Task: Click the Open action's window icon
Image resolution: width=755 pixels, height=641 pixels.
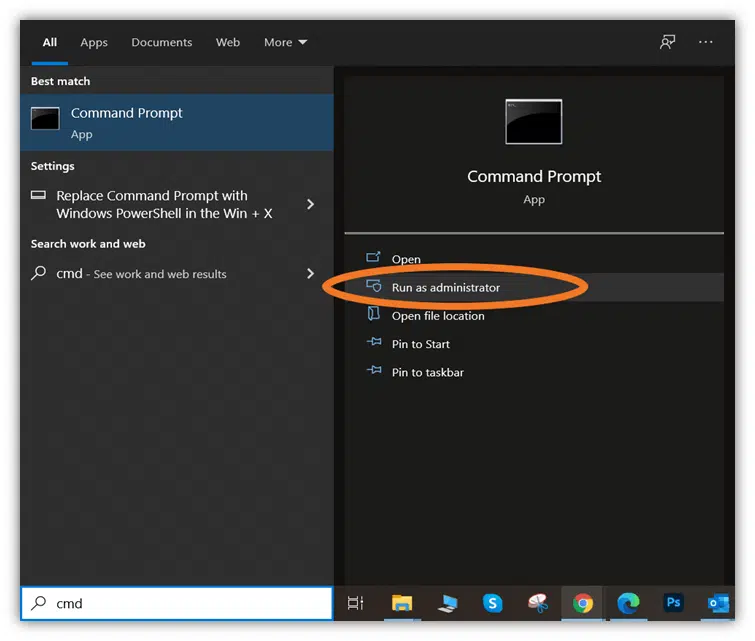Action: tap(373, 257)
